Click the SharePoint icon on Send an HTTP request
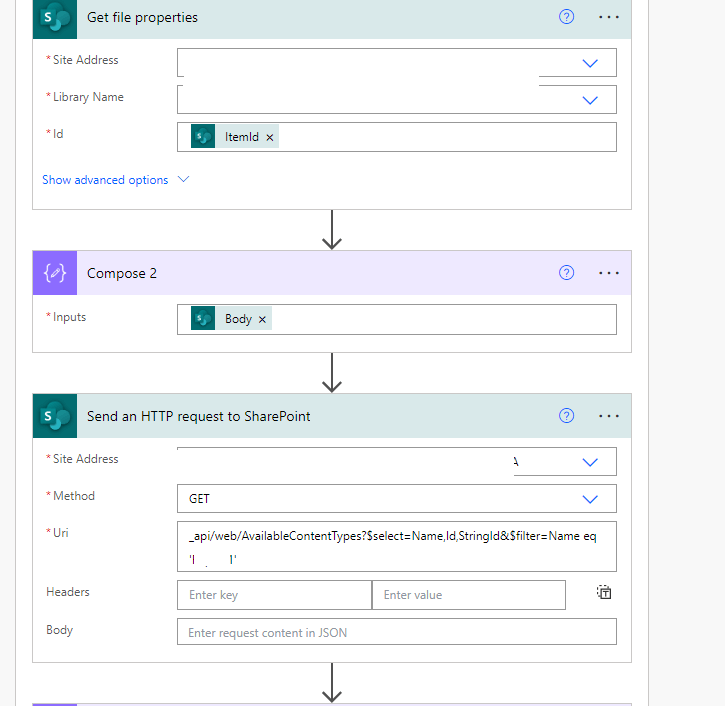The height and width of the screenshot is (706, 725). 55,416
